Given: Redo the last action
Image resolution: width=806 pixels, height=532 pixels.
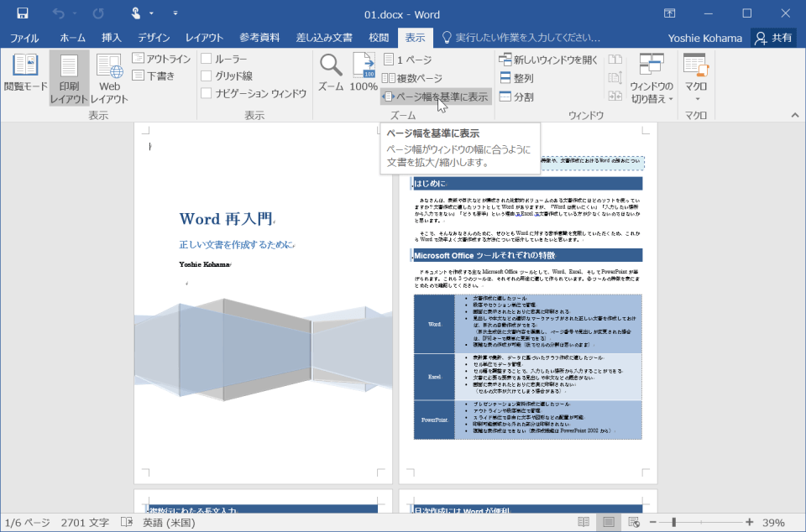Looking at the screenshot, I should [x=97, y=13].
